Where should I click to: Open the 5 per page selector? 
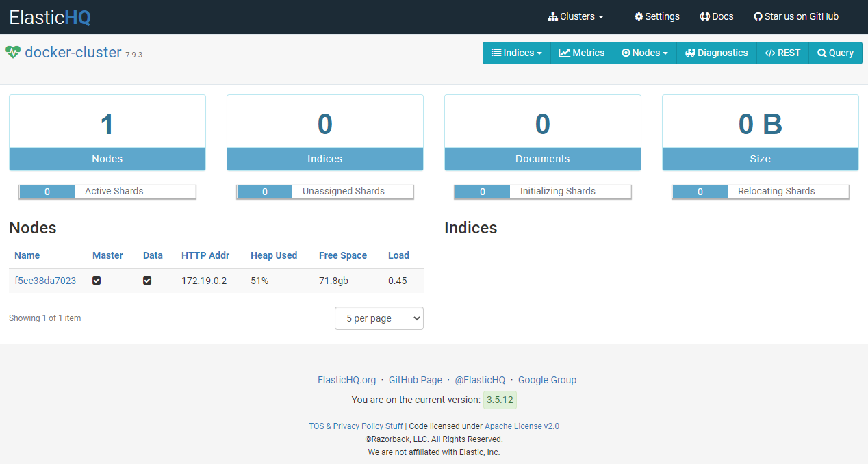[x=379, y=318]
